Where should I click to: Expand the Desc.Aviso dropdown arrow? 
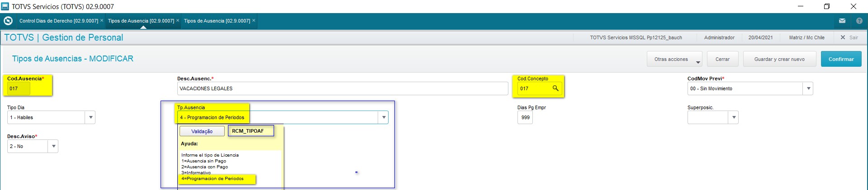tap(53, 146)
